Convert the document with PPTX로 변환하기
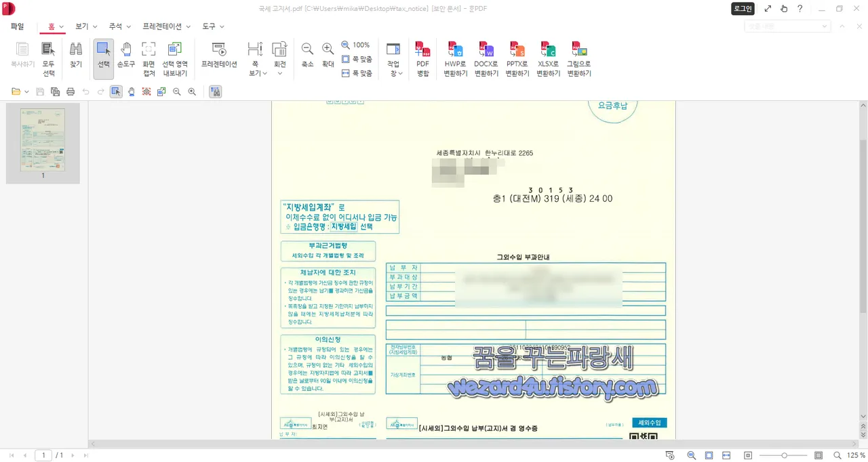Image resolution: width=868 pixels, height=462 pixels. [x=517, y=58]
